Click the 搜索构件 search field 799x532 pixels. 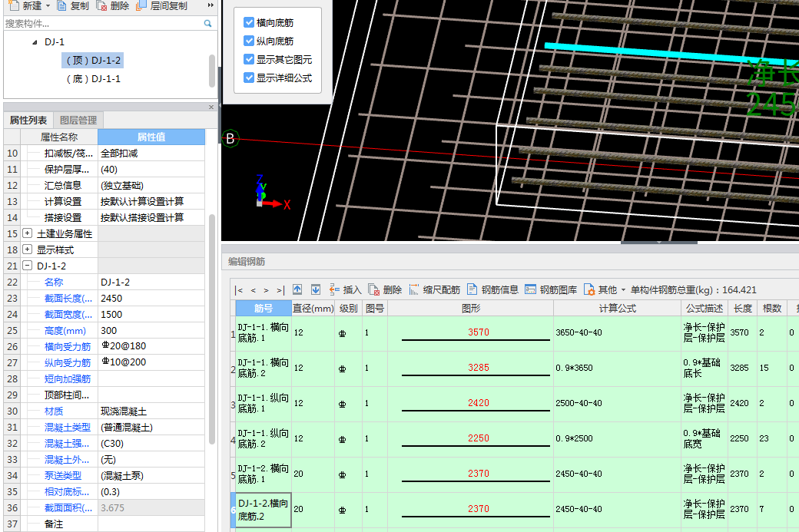102,24
